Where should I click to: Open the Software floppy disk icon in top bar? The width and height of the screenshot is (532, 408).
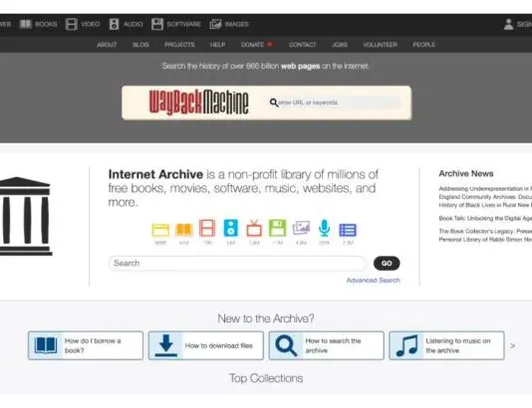(x=157, y=24)
